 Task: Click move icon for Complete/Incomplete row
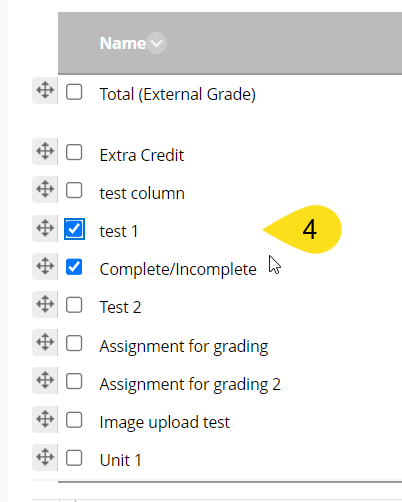tap(45, 267)
